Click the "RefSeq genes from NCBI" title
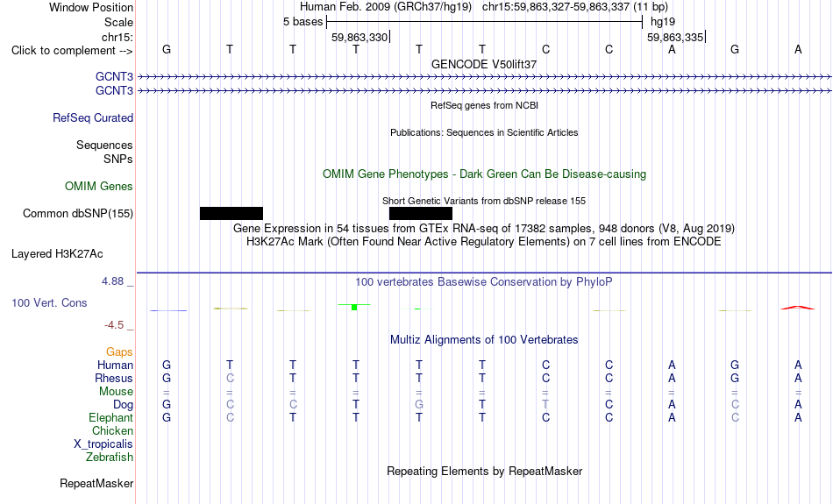Screen dimensions: 833x504 [485, 106]
